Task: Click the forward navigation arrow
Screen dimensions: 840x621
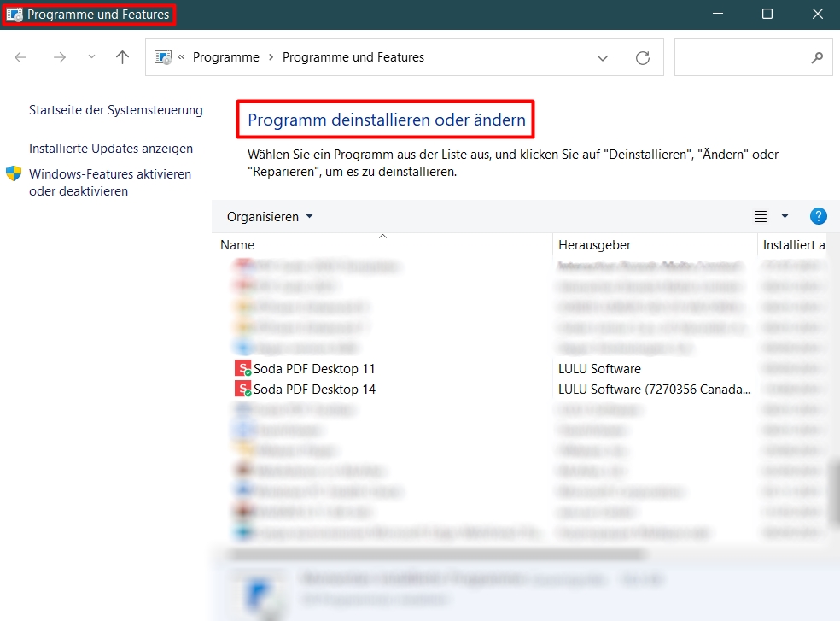Action: coord(60,57)
